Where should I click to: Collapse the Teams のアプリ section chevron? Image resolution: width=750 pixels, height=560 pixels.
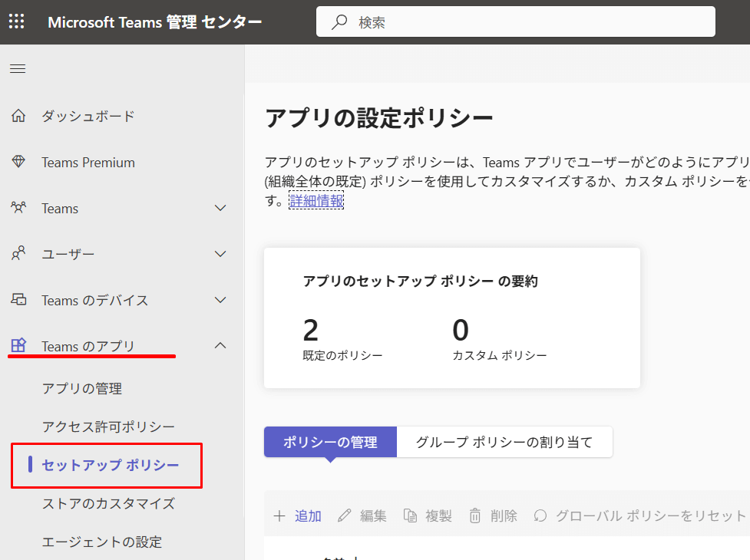[220, 346]
